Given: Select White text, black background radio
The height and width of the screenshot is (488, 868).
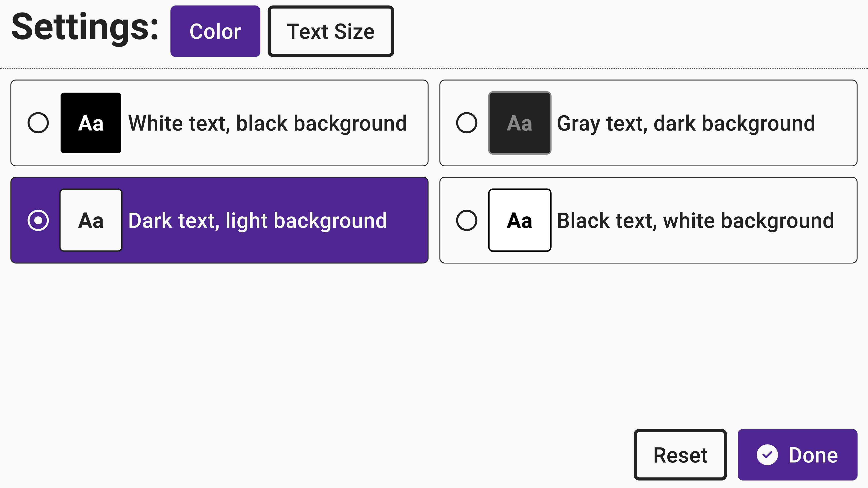Looking at the screenshot, I should tap(38, 123).
